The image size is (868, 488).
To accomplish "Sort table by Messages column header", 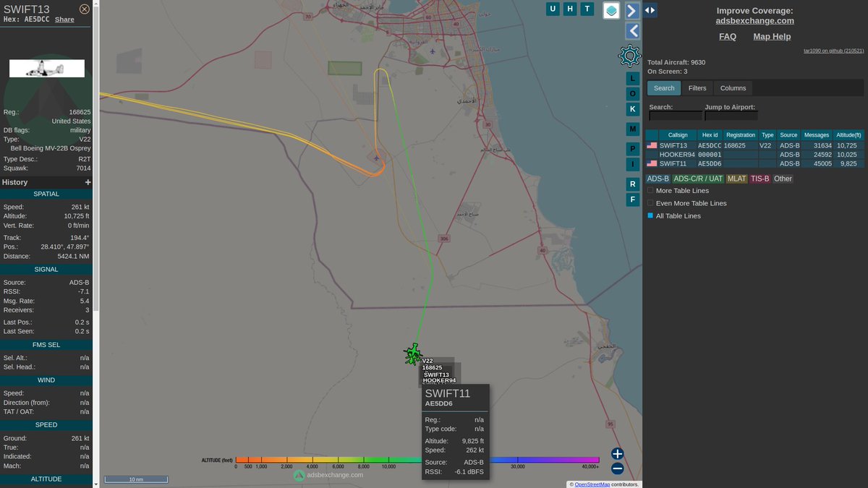I will pos(817,135).
